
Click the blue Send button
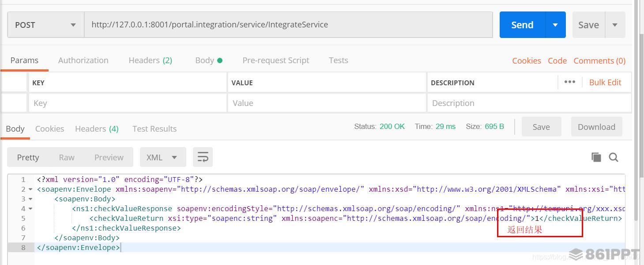[523, 25]
